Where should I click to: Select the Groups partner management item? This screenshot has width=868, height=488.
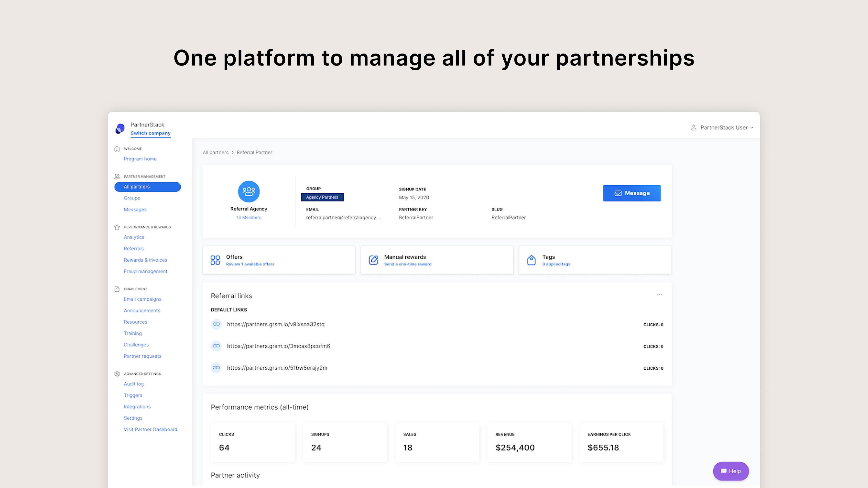132,197
